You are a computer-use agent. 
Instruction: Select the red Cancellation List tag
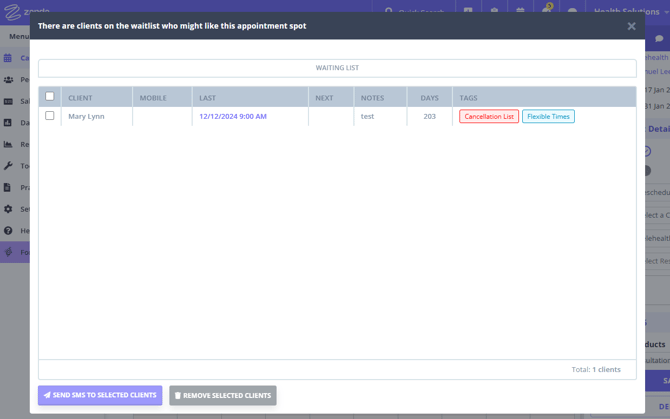pos(489,117)
